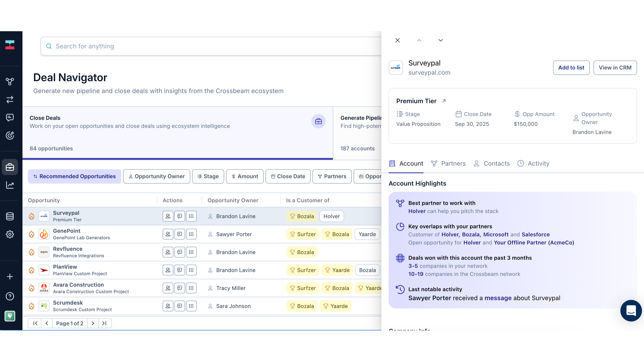644x362 pixels.
Task: Toggle Recommended Opportunities sorting
Action: coord(75,176)
